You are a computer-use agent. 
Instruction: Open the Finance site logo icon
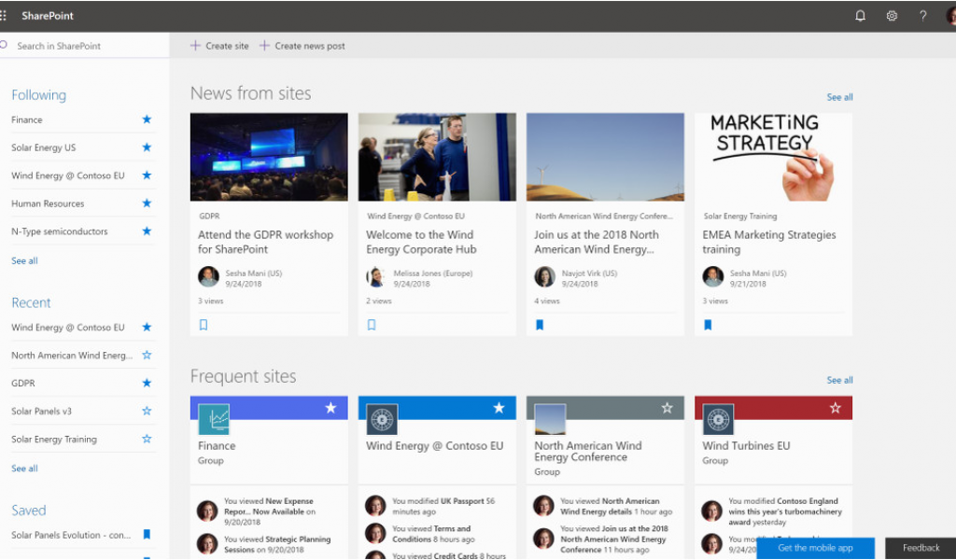pos(214,419)
